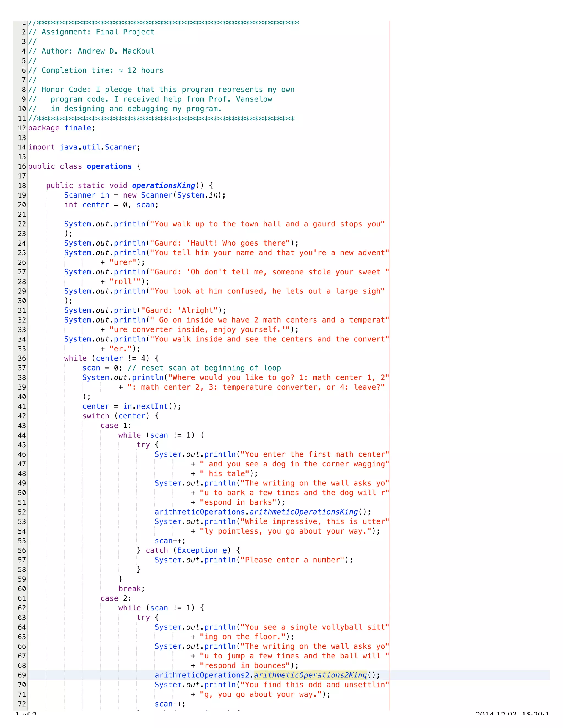The image size is (563, 728).
Task: Click the "scan++;" on line 72
Action: pyautogui.click(x=170, y=704)
